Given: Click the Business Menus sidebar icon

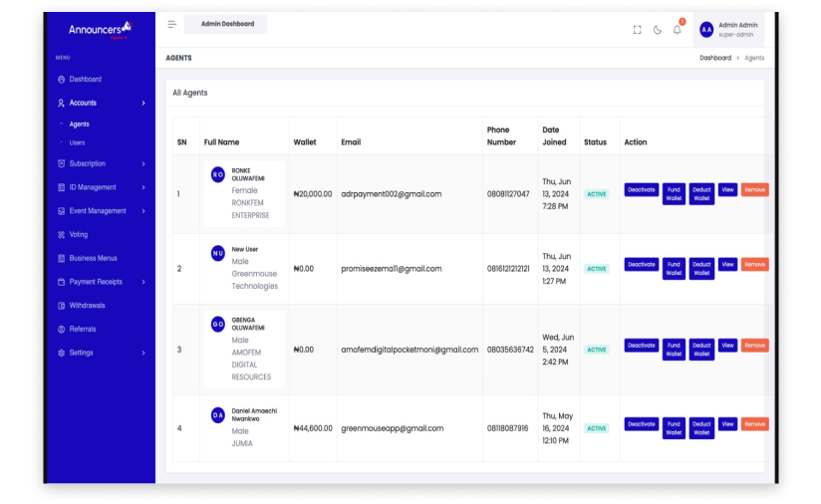Looking at the screenshot, I should [62, 259].
